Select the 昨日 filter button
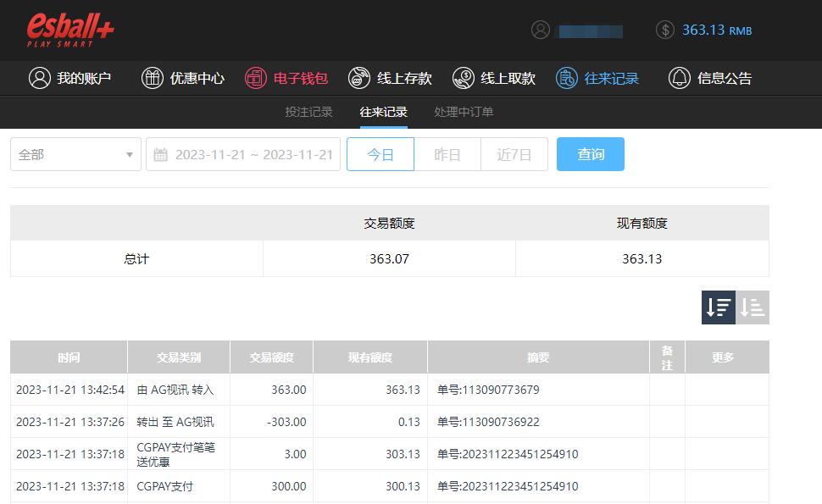The width and height of the screenshot is (822, 504). click(447, 154)
